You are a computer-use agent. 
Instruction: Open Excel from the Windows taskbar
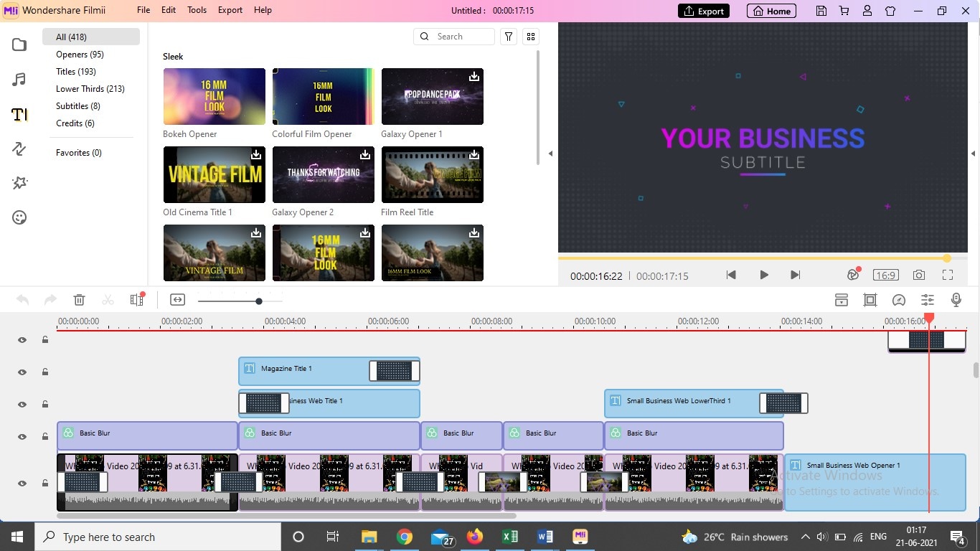[510, 537]
